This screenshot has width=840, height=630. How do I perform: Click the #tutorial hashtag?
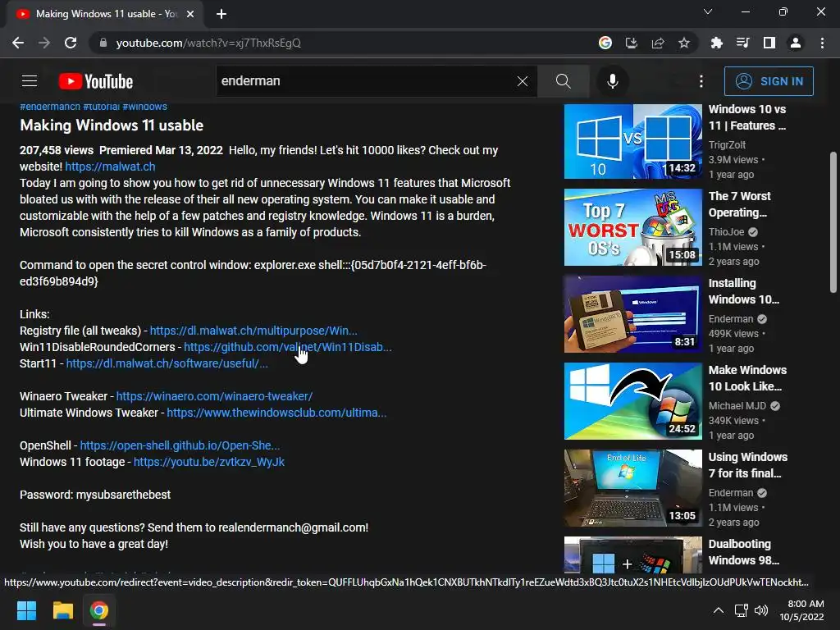[101, 107]
